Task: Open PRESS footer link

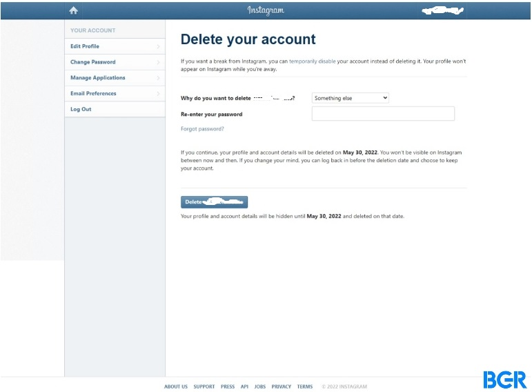Action: click(228, 386)
